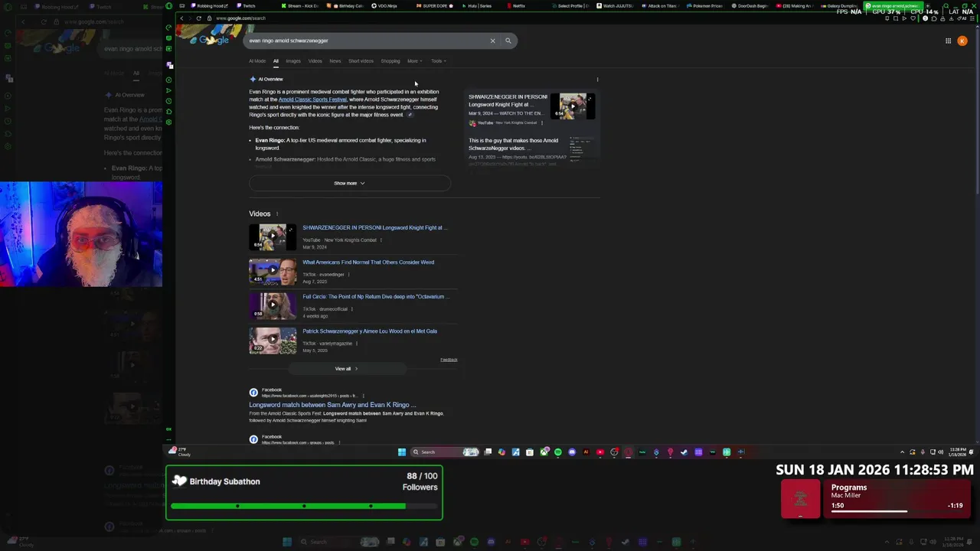980x551 pixels.
Task: Click the magnifier search button
Action: click(508, 41)
